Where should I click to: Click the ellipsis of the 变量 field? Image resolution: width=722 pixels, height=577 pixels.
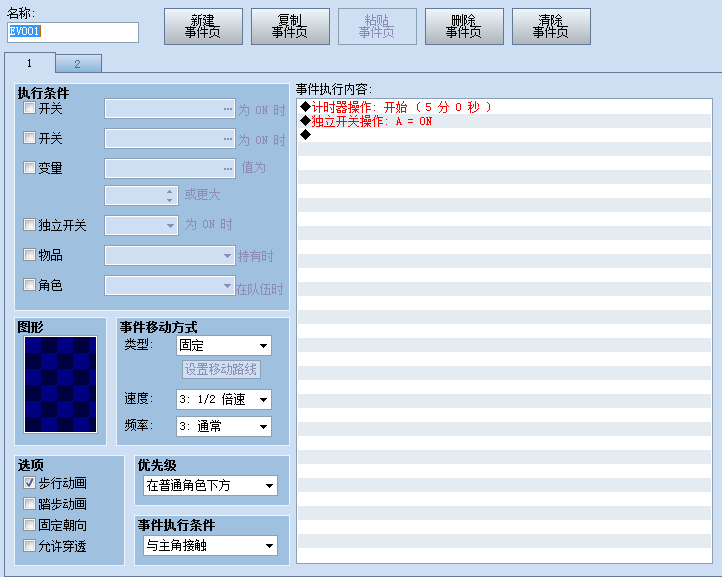point(228,169)
